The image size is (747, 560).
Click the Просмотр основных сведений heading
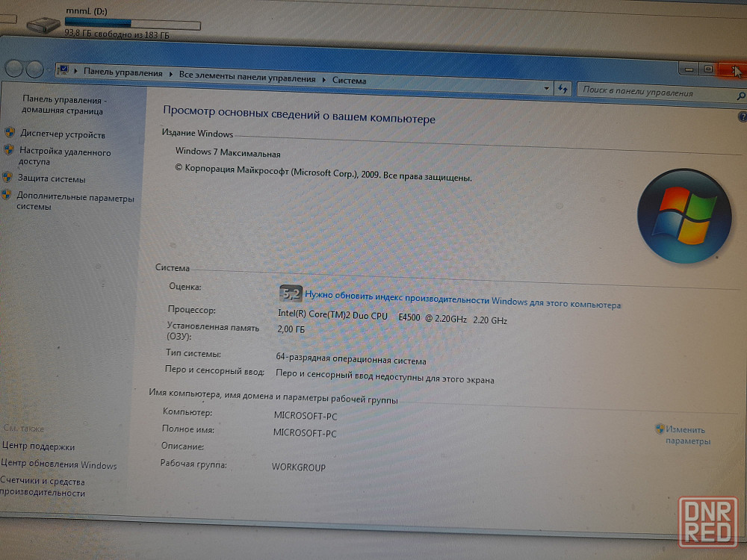click(x=299, y=114)
